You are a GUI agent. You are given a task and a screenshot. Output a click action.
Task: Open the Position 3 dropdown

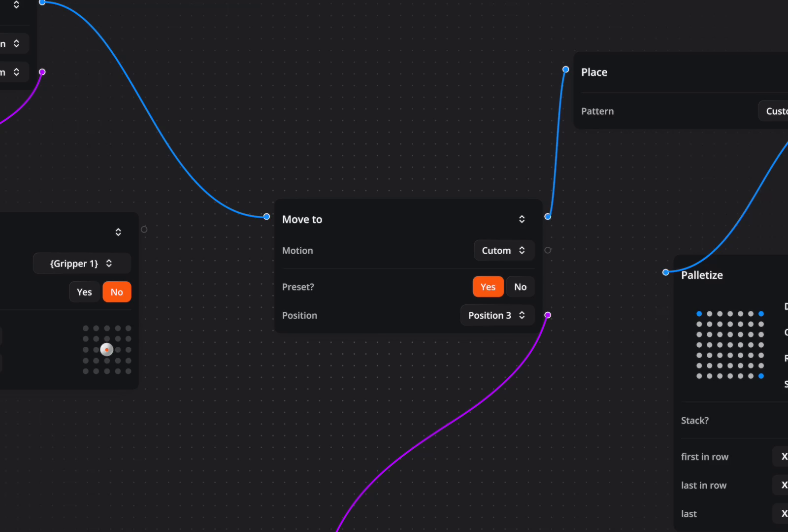pyautogui.click(x=497, y=315)
